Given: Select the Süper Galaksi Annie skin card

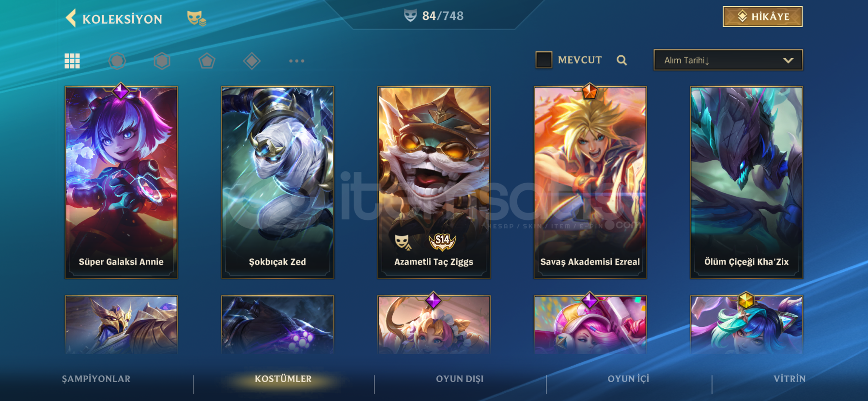Looking at the screenshot, I should 121,183.
